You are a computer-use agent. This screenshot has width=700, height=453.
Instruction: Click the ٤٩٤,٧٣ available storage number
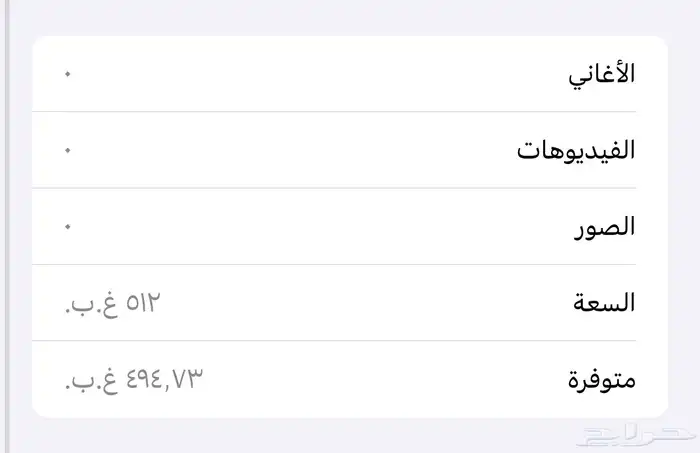pos(164,379)
